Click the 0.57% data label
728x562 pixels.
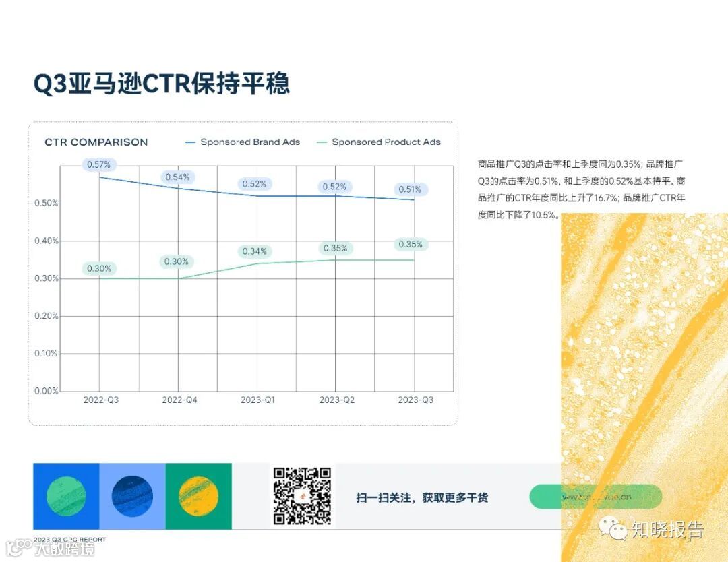pos(99,164)
